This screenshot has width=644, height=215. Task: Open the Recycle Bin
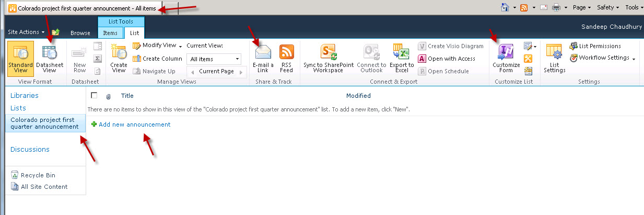point(38,175)
